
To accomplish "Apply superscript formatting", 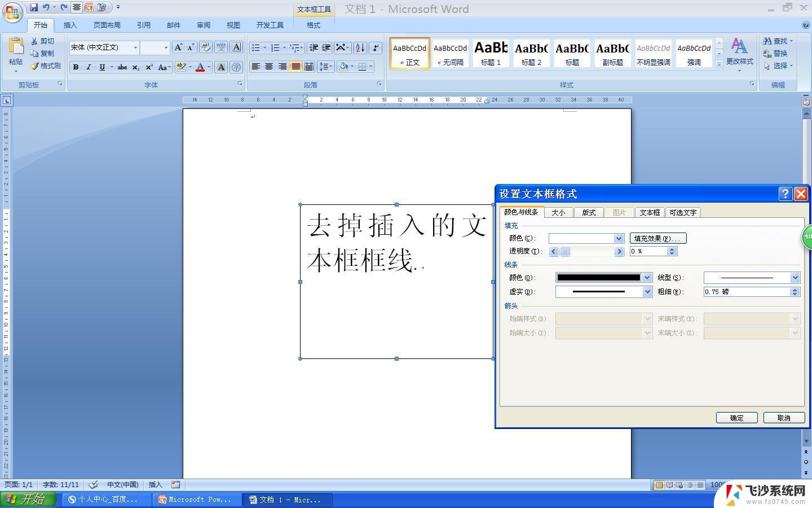I will pyautogui.click(x=149, y=67).
